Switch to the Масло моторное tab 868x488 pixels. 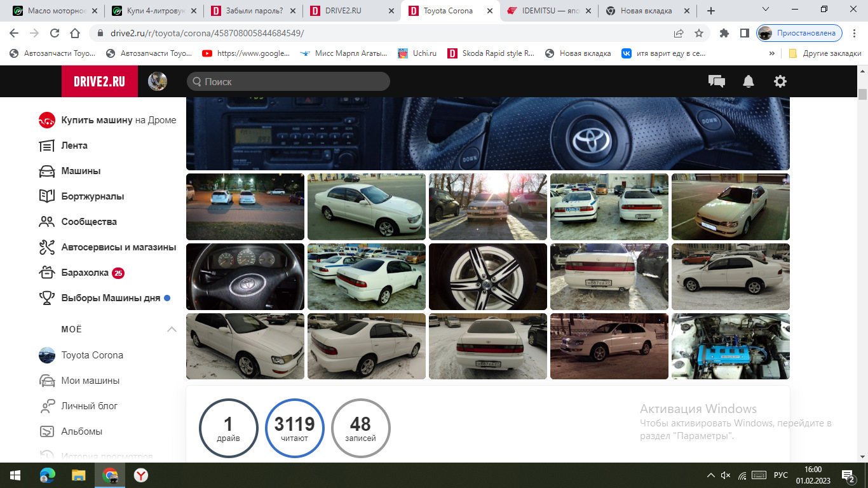pyautogui.click(x=55, y=11)
